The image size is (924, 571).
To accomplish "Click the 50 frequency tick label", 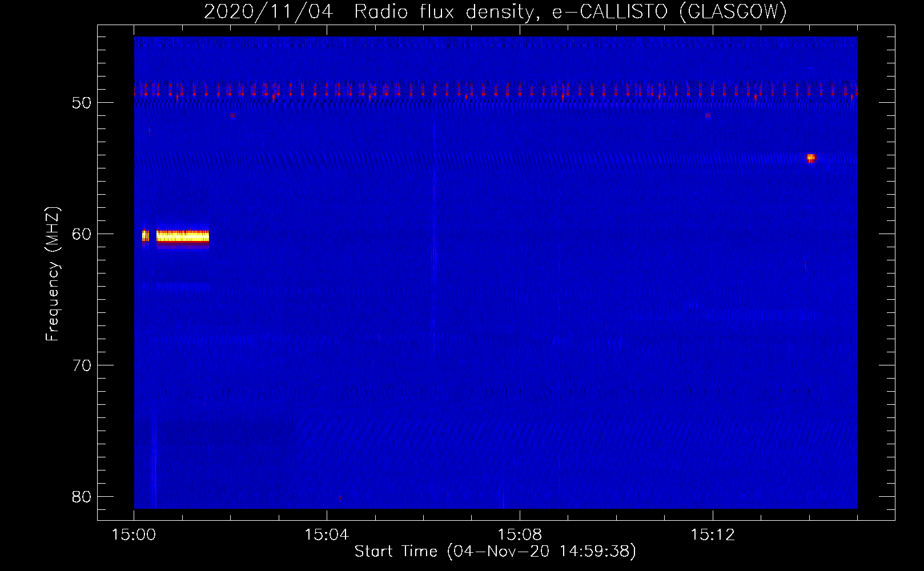I will 82,103.
